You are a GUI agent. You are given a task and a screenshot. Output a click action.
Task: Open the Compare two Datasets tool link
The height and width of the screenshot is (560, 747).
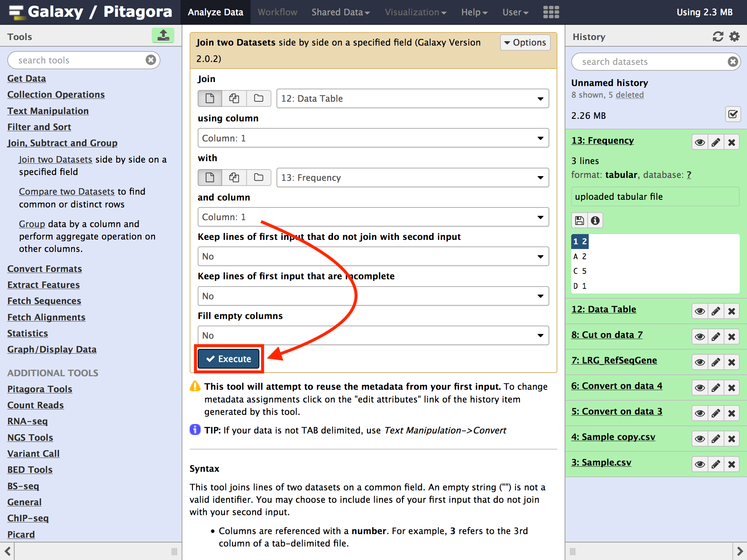pos(67,192)
